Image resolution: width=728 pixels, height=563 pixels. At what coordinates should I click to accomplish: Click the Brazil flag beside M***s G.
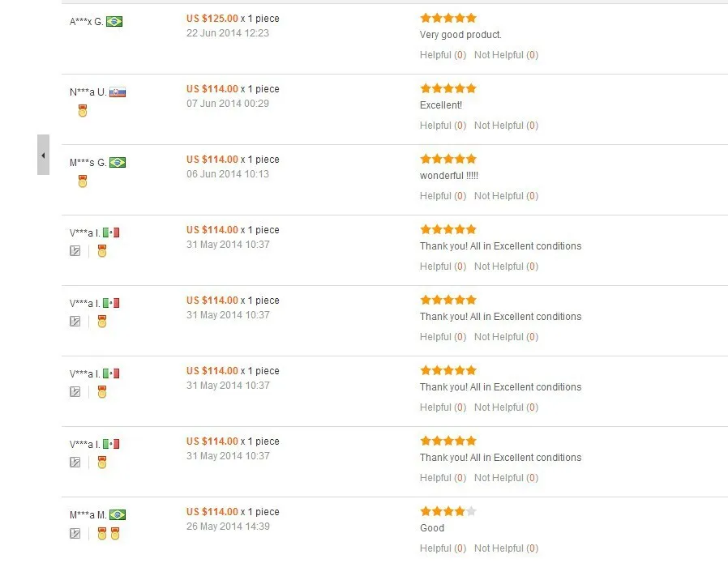pyautogui.click(x=118, y=162)
